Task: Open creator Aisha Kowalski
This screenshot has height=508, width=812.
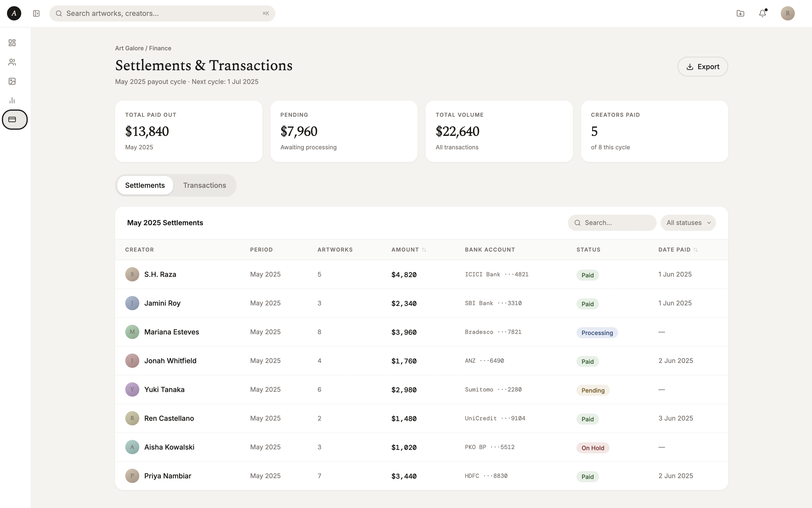Action: (x=169, y=447)
